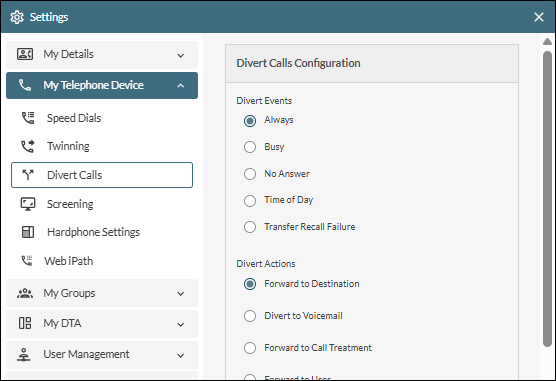Image resolution: width=556 pixels, height=381 pixels.
Task: Select Forward to Destination action
Action: [250, 284]
